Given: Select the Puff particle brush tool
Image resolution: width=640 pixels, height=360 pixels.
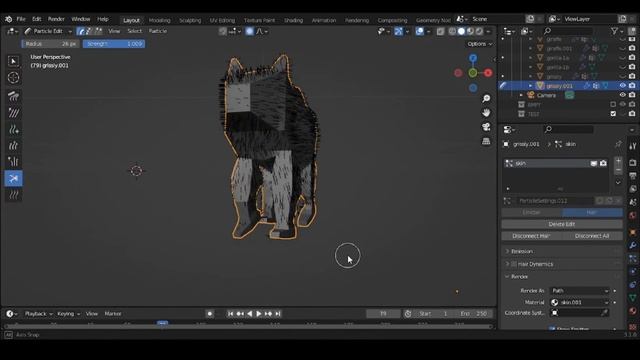Looking at the screenshot, I should point(13,162).
